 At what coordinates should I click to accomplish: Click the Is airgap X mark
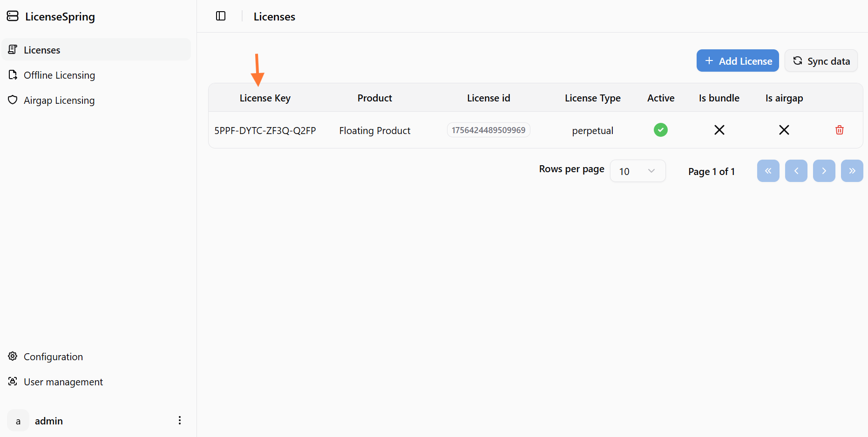click(x=784, y=130)
